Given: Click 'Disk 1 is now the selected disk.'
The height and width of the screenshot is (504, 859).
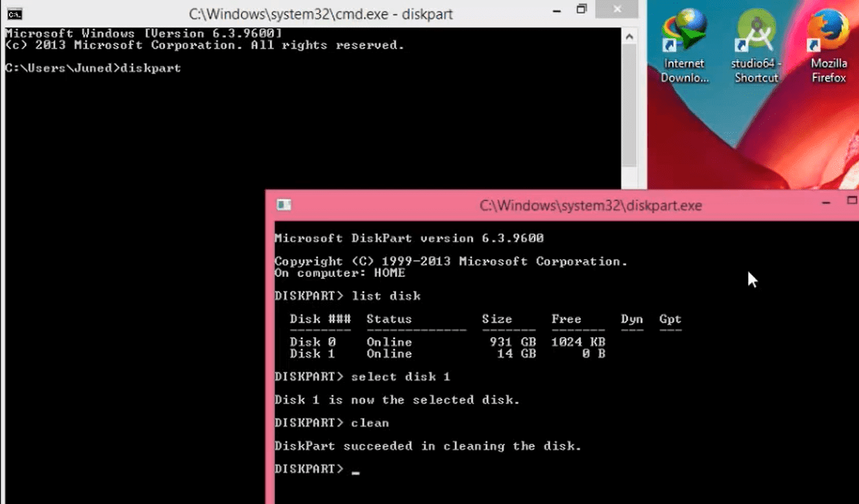Looking at the screenshot, I should [x=397, y=400].
